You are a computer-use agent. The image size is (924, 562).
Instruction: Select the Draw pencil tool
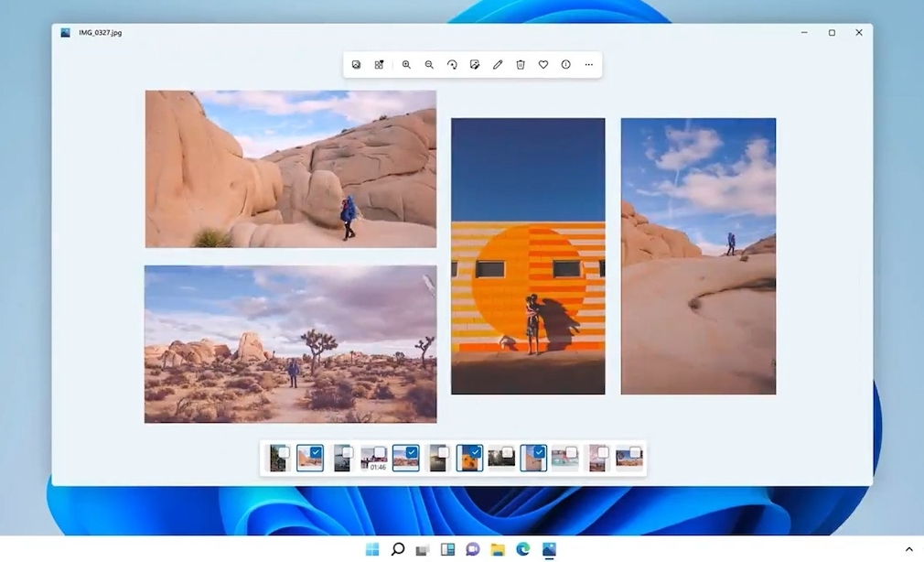tap(498, 65)
